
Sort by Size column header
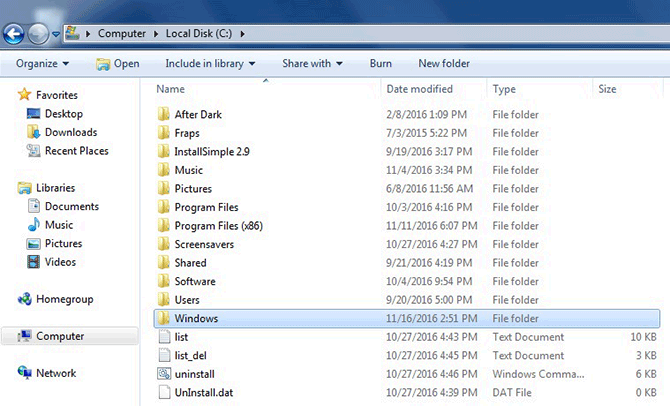pyautogui.click(x=607, y=89)
